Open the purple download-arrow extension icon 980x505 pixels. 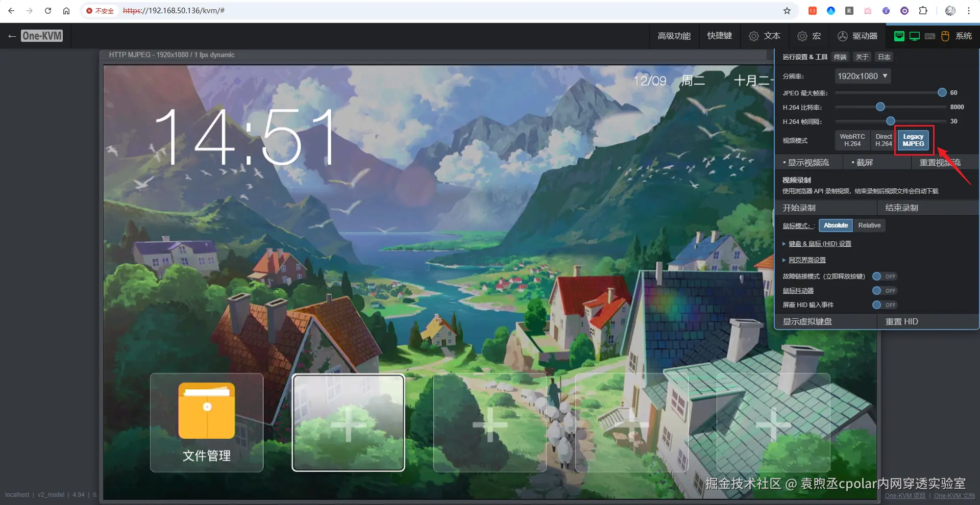(886, 11)
